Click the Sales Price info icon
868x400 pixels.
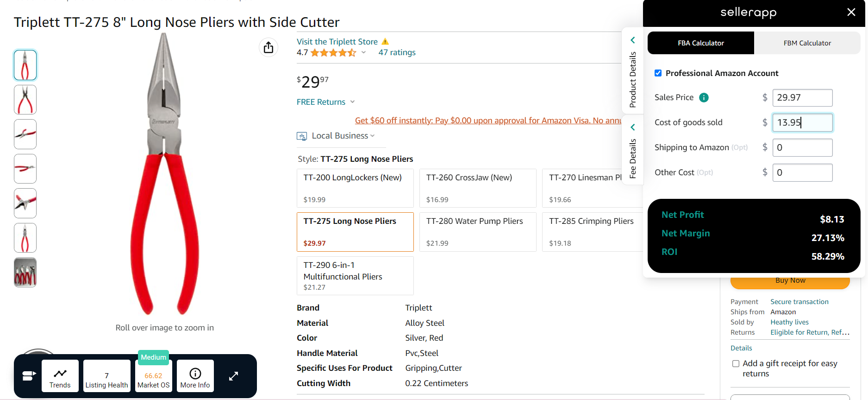tap(704, 97)
